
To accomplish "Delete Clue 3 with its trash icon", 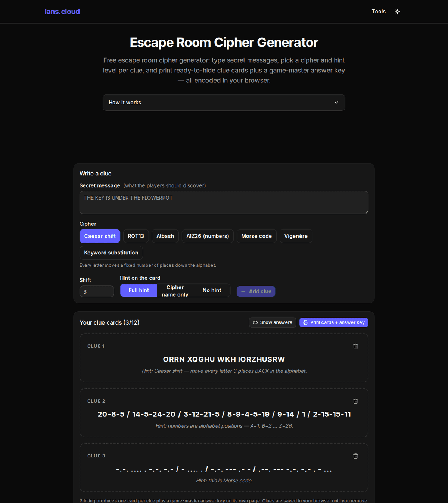I will [355, 456].
